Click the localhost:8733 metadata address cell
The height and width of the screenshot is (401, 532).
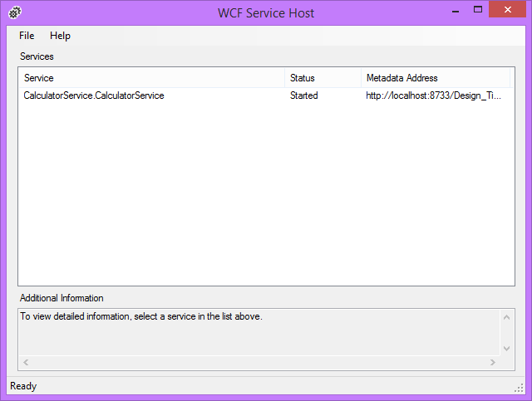tap(433, 95)
